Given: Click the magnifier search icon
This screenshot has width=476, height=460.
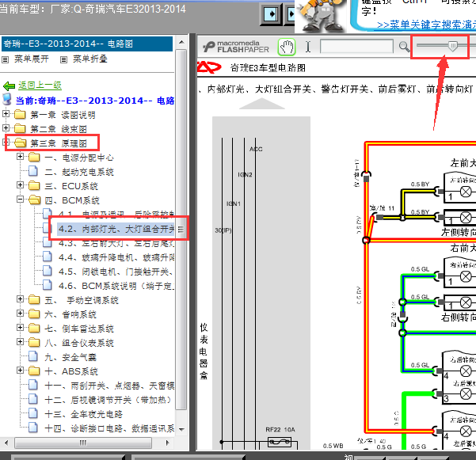Looking at the screenshot, I should (404, 47).
